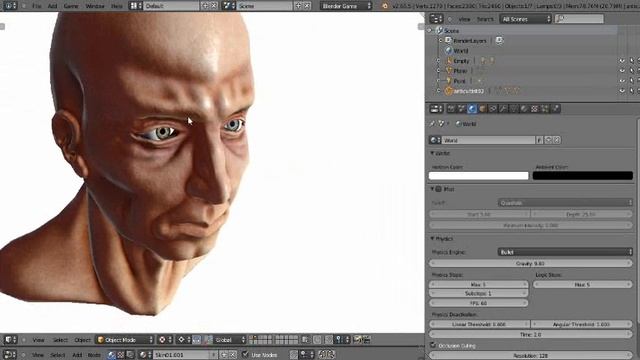Viewport: 640px width, 360px height.
Task: Open the Object Mode dropdown
Action: [125, 340]
